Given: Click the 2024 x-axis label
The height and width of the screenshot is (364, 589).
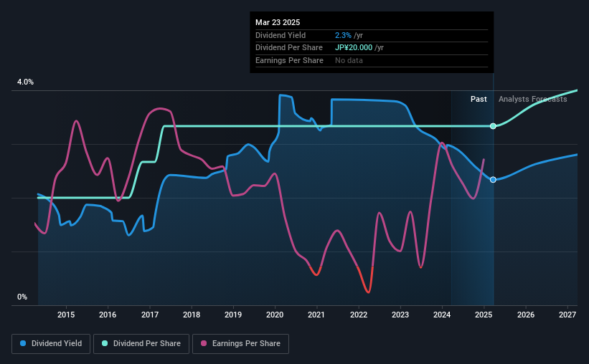Looking at the screenshot, I should (x=442, y=315).
